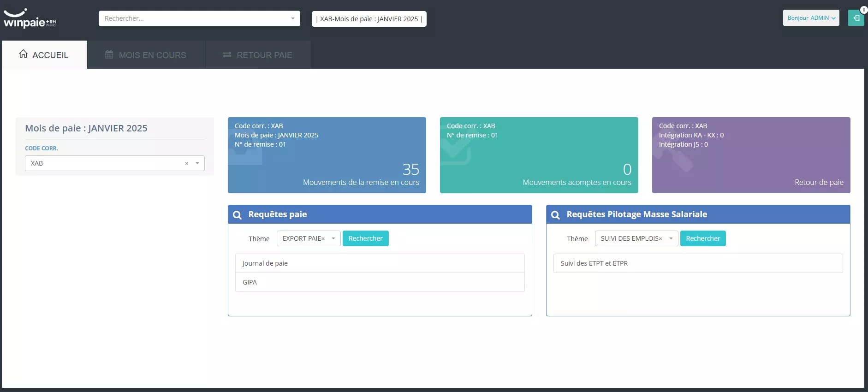Open the ACCUEIL tab
The height and width of the screenshot is (392, 868).
44,55
